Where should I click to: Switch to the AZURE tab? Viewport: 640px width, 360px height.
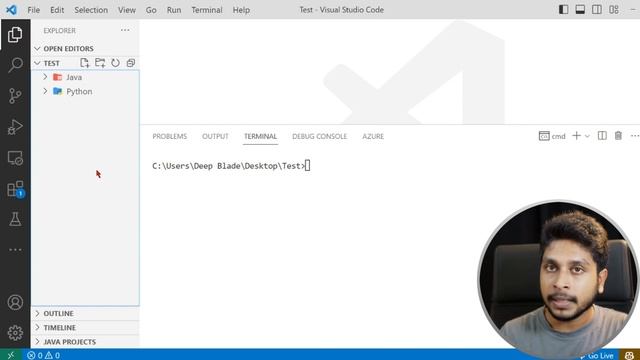[x=373, y=136]
